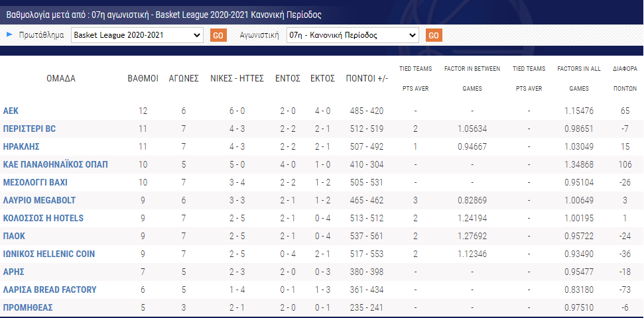Image resolution: width=644 pixels, height=318 pixels.
Task: Click the blue arrow icon before Πρωτάθλημα
Action: click(x=9, y=35)
